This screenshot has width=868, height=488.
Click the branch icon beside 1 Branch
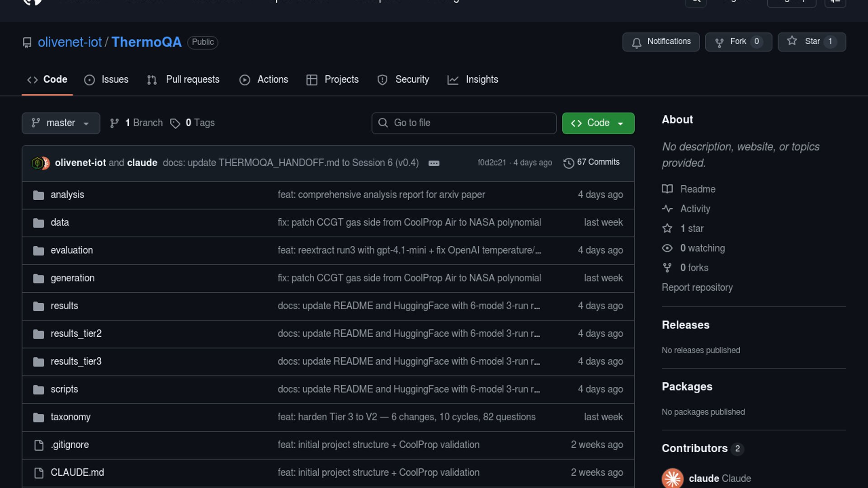[114, 123]
